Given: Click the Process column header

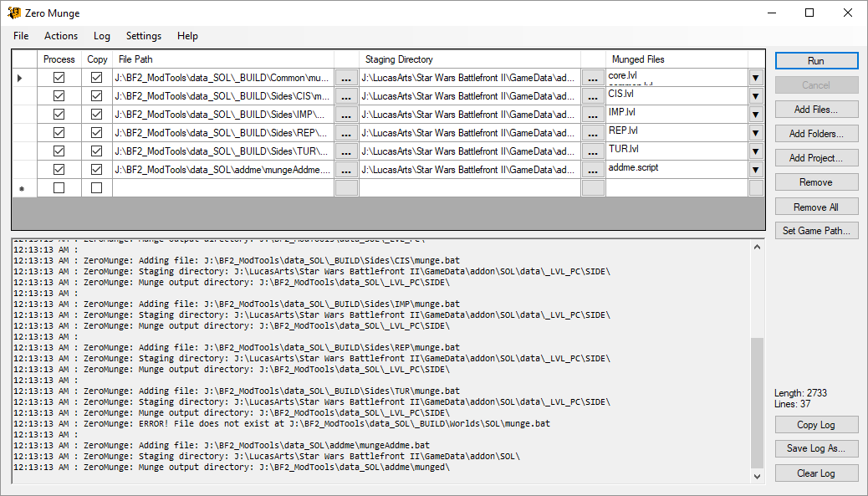Looking at the screenshot, I should [59, 59].
